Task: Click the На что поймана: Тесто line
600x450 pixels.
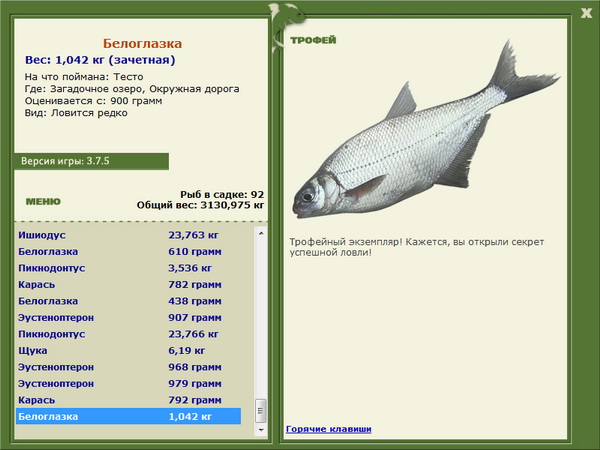Action: (84, 77)
